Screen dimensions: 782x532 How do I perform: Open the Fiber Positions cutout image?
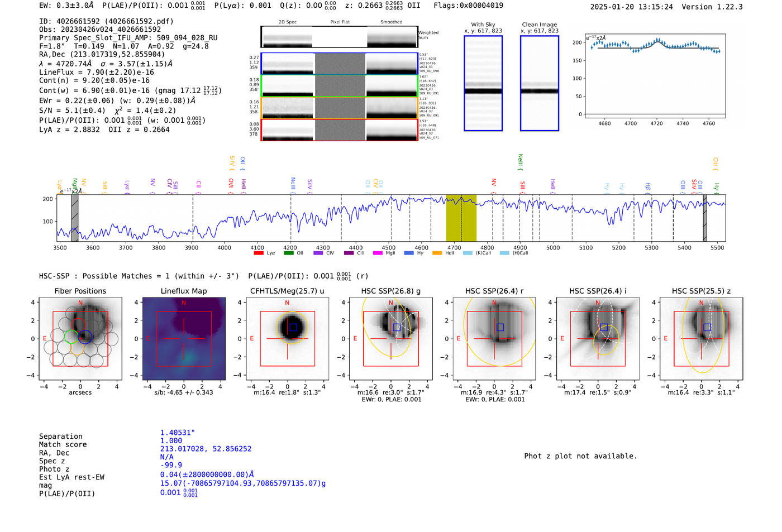[80, 338]
